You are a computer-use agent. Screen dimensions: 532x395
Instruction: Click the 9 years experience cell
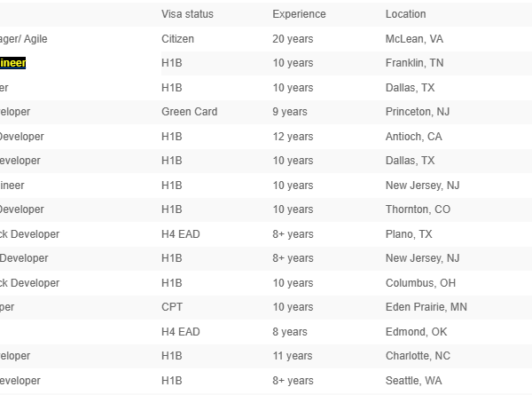tap(290, 112)
